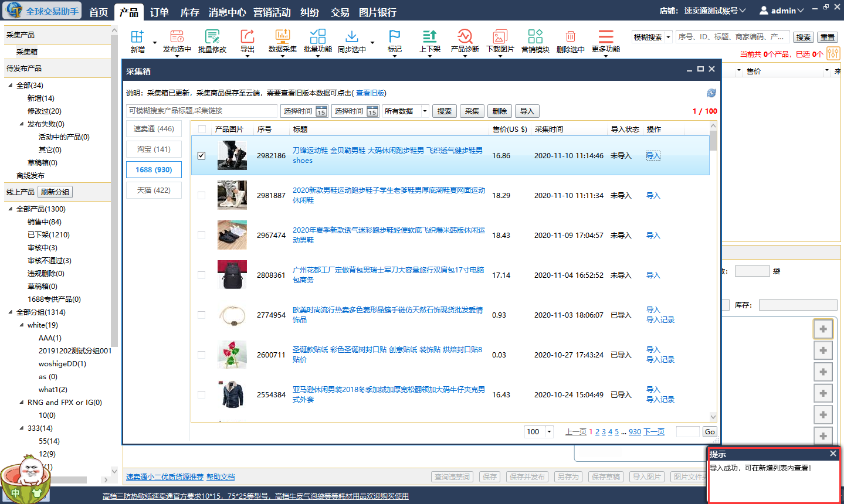Screen dimensions: 844x504
Task: Check the row 2554384 checkbox
Action: 201,394
